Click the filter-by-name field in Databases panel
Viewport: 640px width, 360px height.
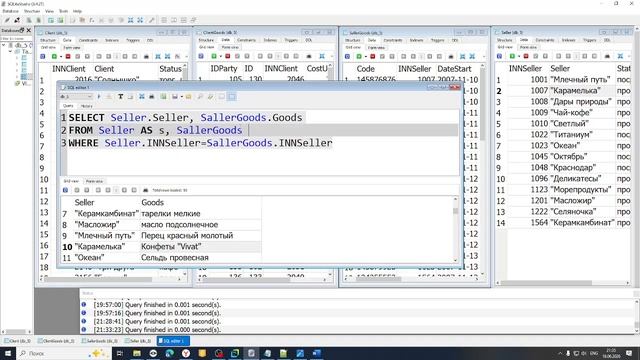[x=16, y=38]
